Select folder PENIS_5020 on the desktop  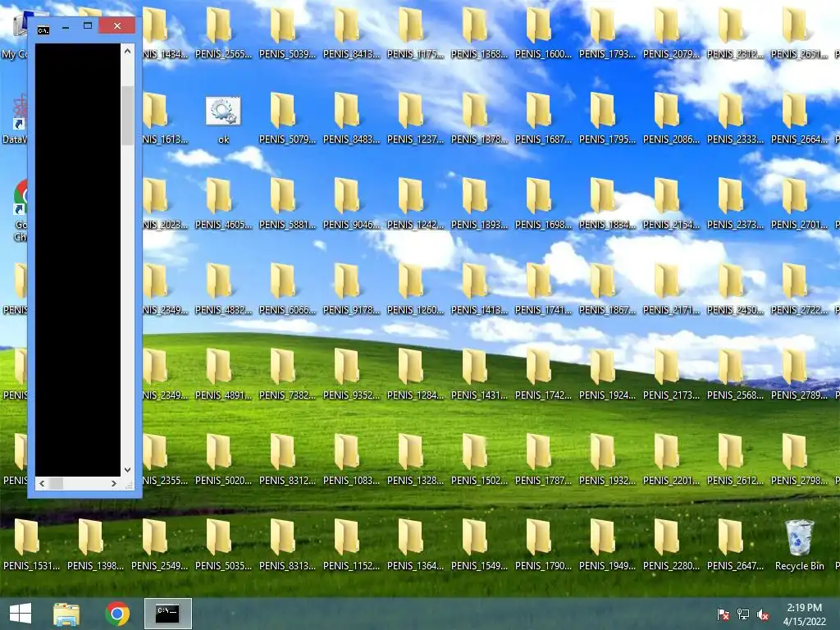tap(223, 459)
